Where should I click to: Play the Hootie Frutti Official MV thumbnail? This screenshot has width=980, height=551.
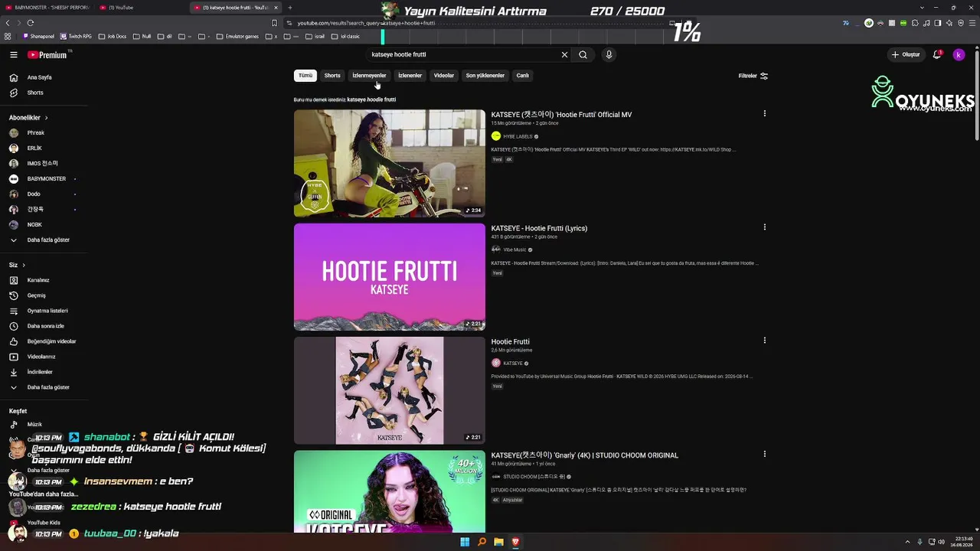(x=390, y=163)
